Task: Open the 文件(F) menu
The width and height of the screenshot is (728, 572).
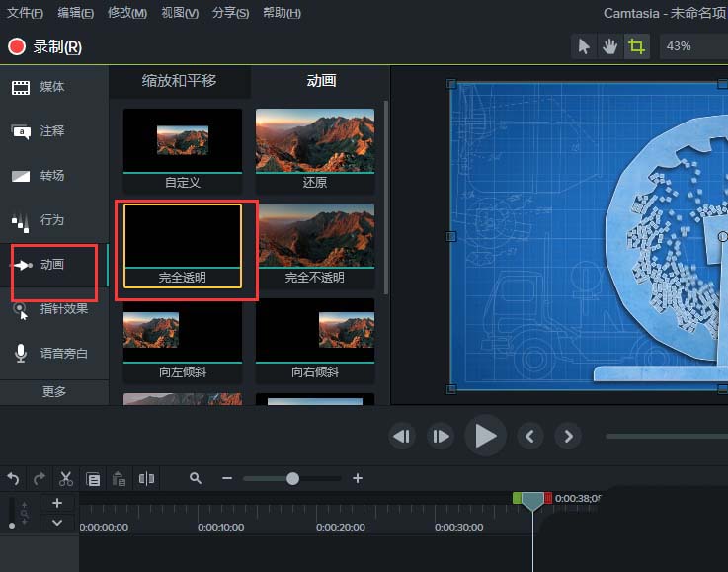Action: [x=25, y=13]
